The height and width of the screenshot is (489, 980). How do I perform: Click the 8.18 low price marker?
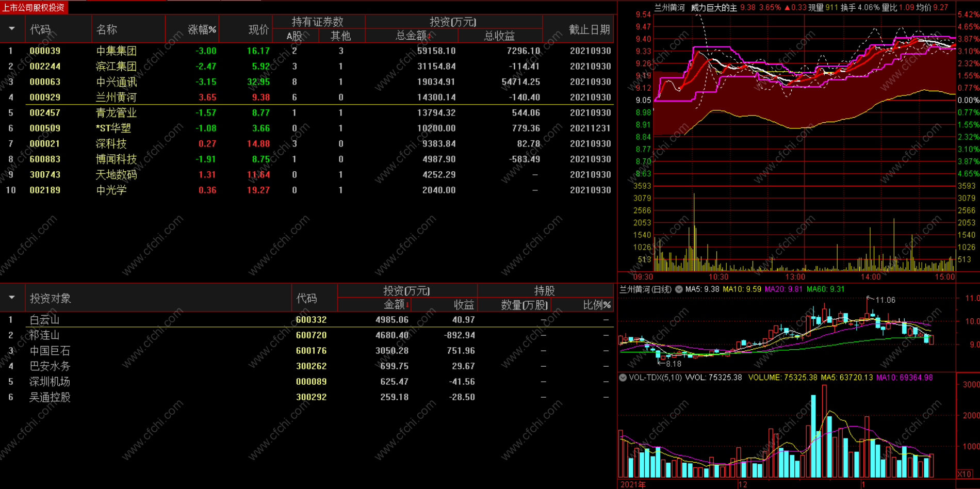(674, 364)
